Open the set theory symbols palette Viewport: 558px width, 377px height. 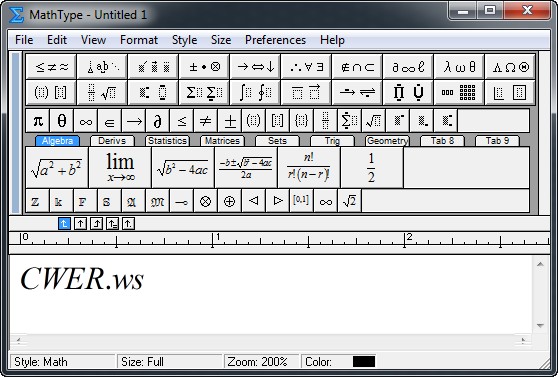(357, 67)
